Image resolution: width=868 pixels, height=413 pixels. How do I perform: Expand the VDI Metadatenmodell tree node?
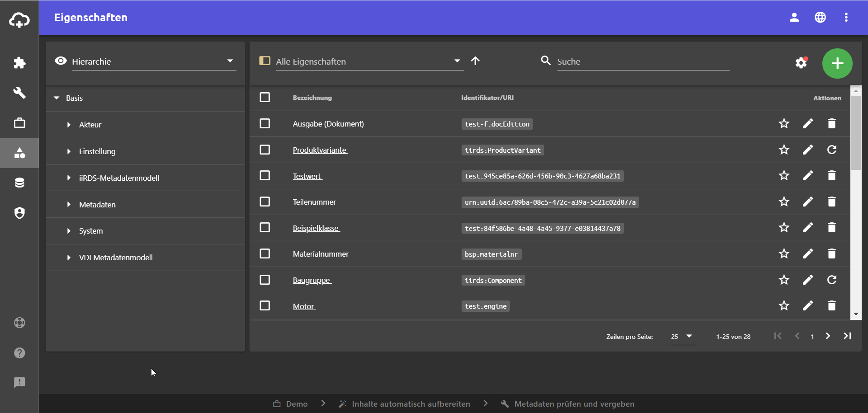click(69, 258)
